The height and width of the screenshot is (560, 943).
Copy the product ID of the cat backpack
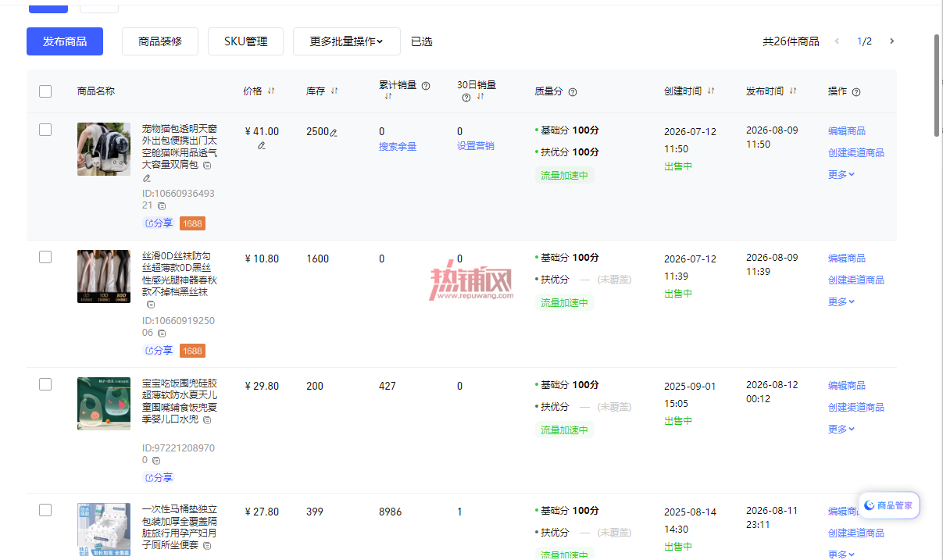[162, 206]
